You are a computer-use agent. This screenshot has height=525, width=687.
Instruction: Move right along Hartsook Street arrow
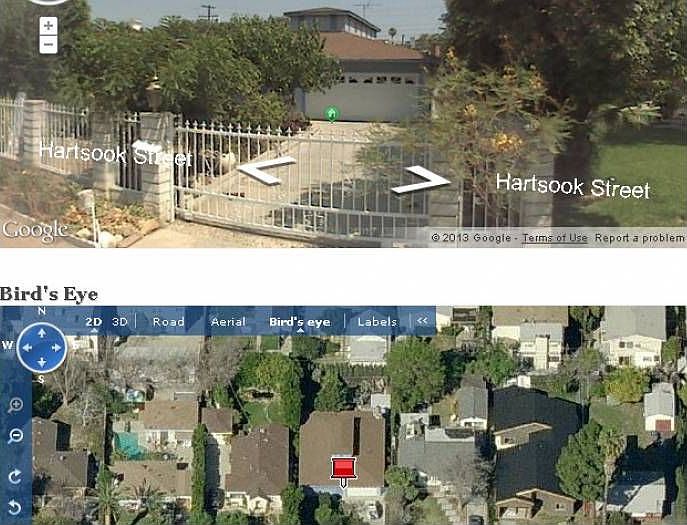click(x=421, y=180)
